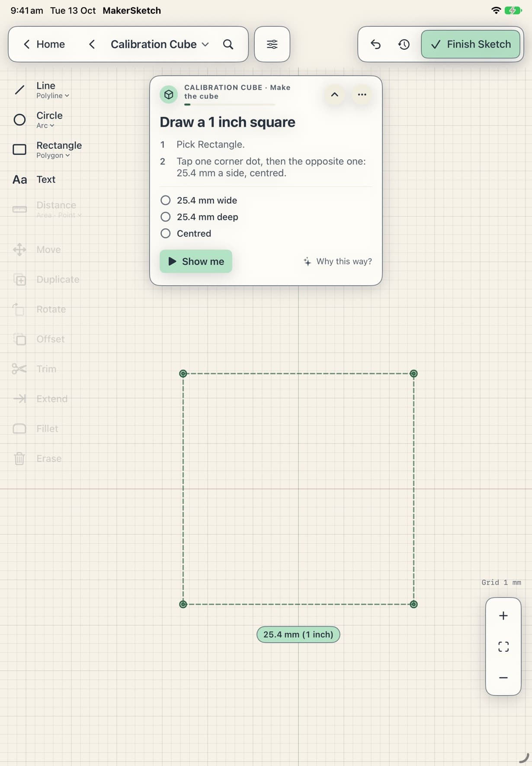Expand the Polygon option under Rectangle

[53, 155]
